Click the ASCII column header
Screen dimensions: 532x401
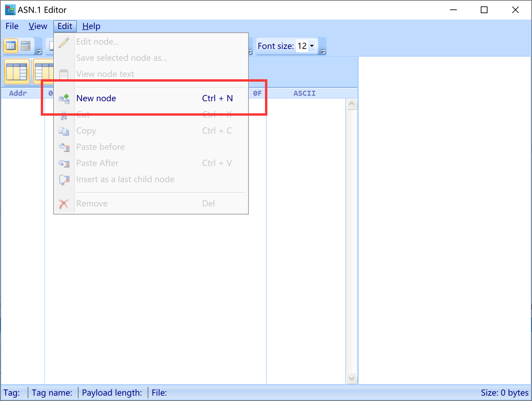click(x=304, y=93)
